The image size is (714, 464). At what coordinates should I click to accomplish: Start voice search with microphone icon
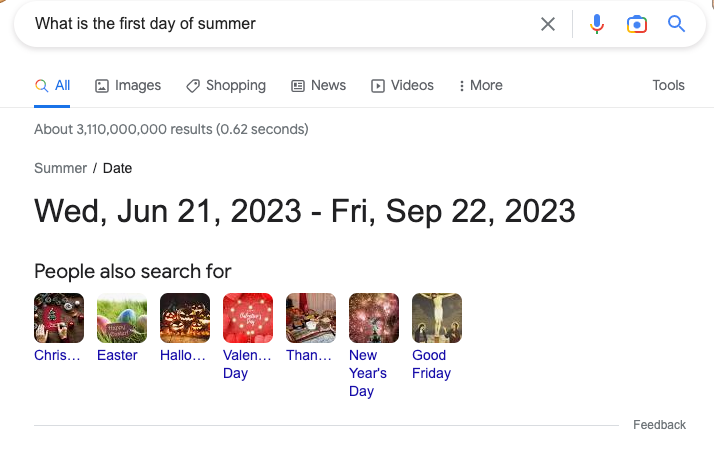click(597, 24)
